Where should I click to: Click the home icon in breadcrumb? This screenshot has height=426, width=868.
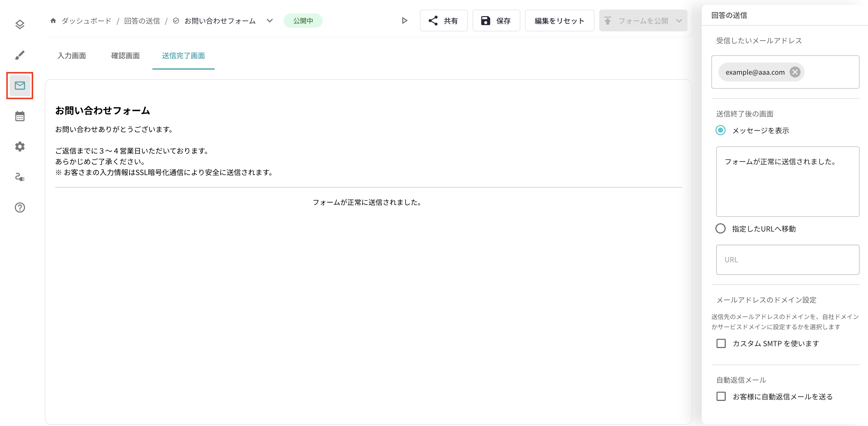point(53,21)
